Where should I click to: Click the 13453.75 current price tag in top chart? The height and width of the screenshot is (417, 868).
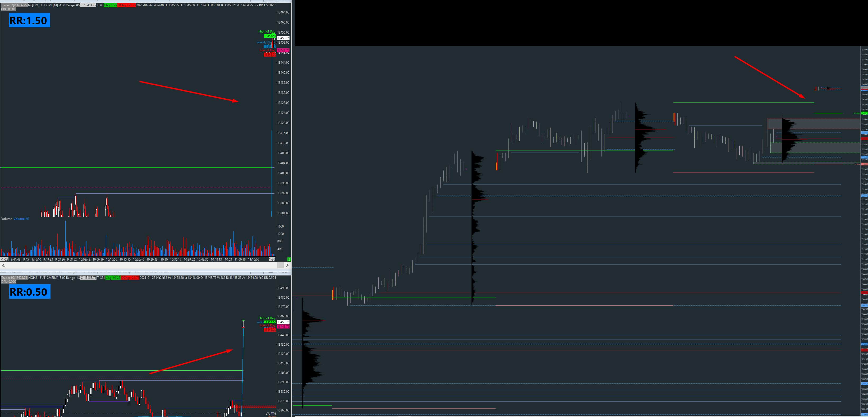click(x=283, y=38)
